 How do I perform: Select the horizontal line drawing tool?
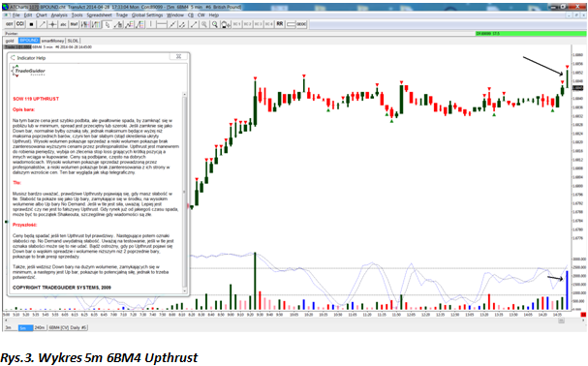pyautogui.click(x=162, y=24)
